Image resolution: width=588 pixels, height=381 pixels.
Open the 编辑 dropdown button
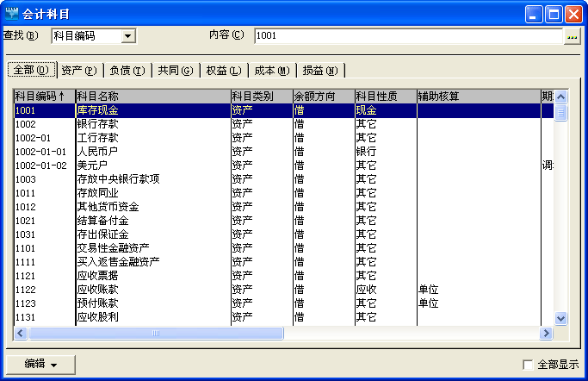(40, 364)
